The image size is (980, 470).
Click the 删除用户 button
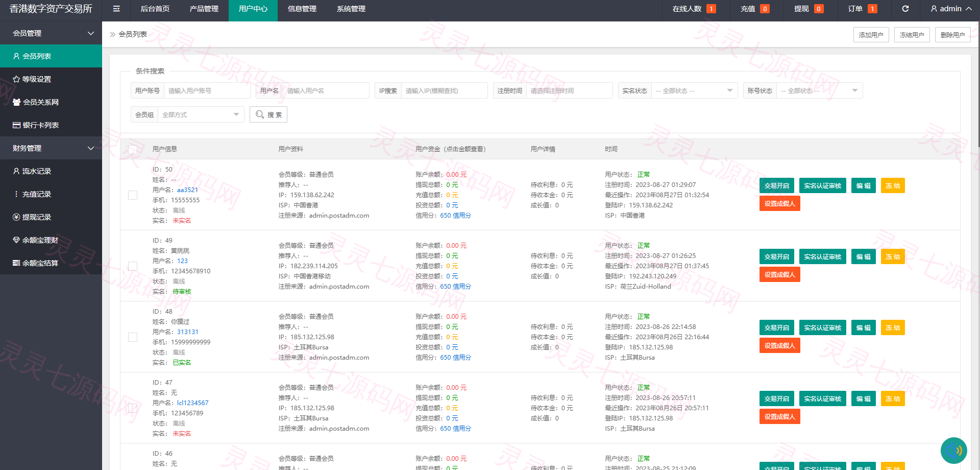(x=953, y=35)
